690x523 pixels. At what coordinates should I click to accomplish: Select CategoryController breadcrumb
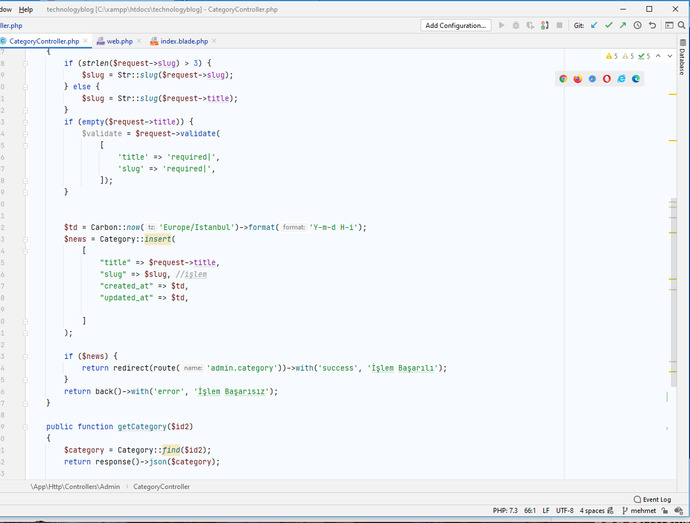click(161, 486)
